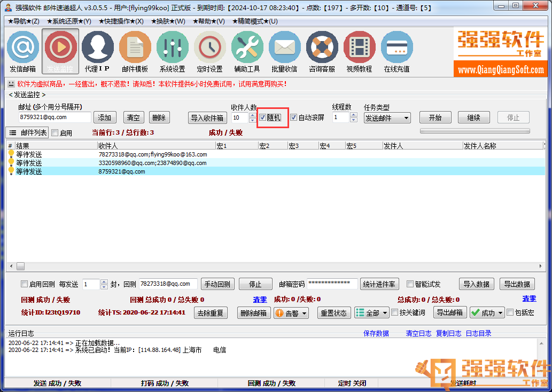The height and width of the screenshot is (392, 552).
Task: Open the www.QiangQiangSoft.com logo banner
Action: pos(500,52)
